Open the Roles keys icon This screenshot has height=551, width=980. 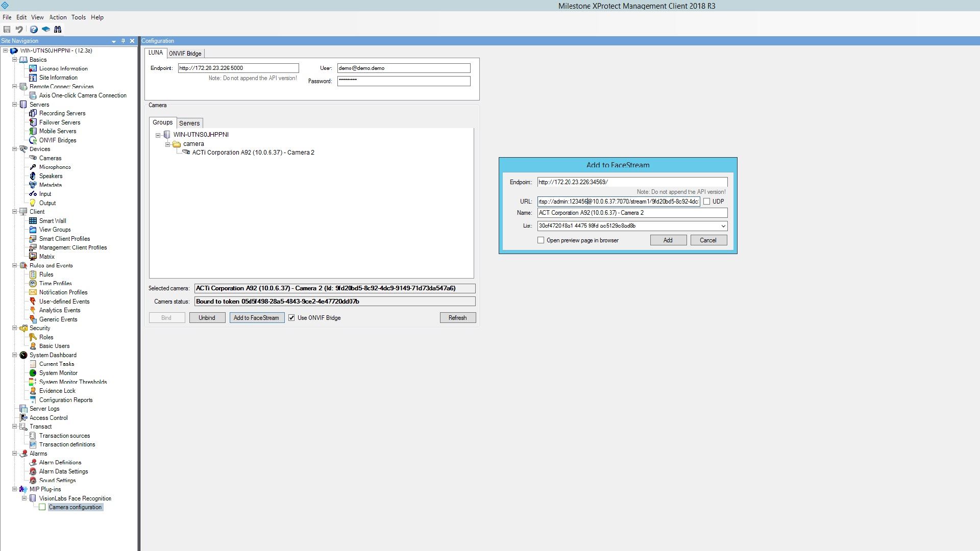(33, 337)
